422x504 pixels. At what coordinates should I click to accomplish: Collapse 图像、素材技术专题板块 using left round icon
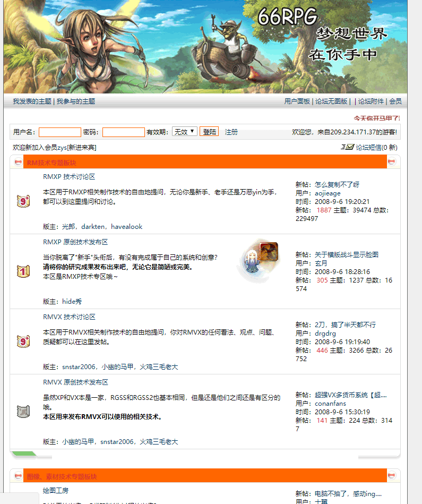(18, 476)
